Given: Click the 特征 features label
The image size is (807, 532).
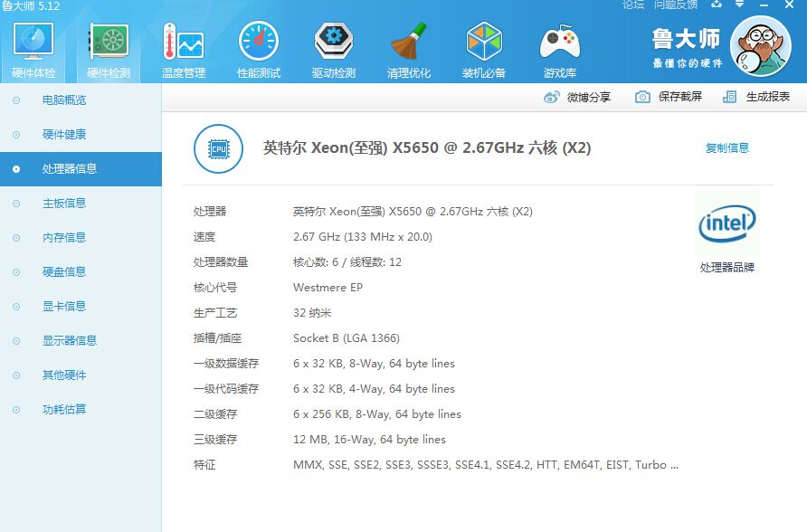Looking at the screenshot, I should tap(204, 465).
